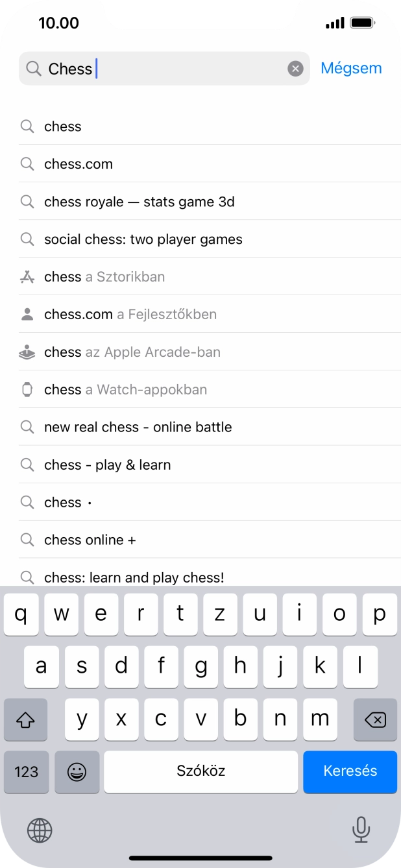This screenshot has height=868, width=401.
Task: Switch keyboard language with globe icon
Action: pyautogui.click(x=40, y=830)
